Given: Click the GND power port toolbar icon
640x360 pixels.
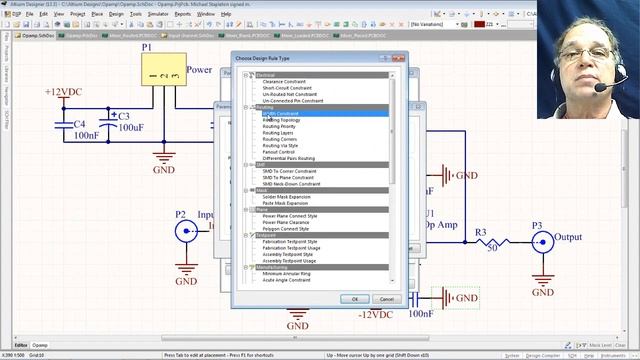Looking at the screenshot, I should point(309,24).
